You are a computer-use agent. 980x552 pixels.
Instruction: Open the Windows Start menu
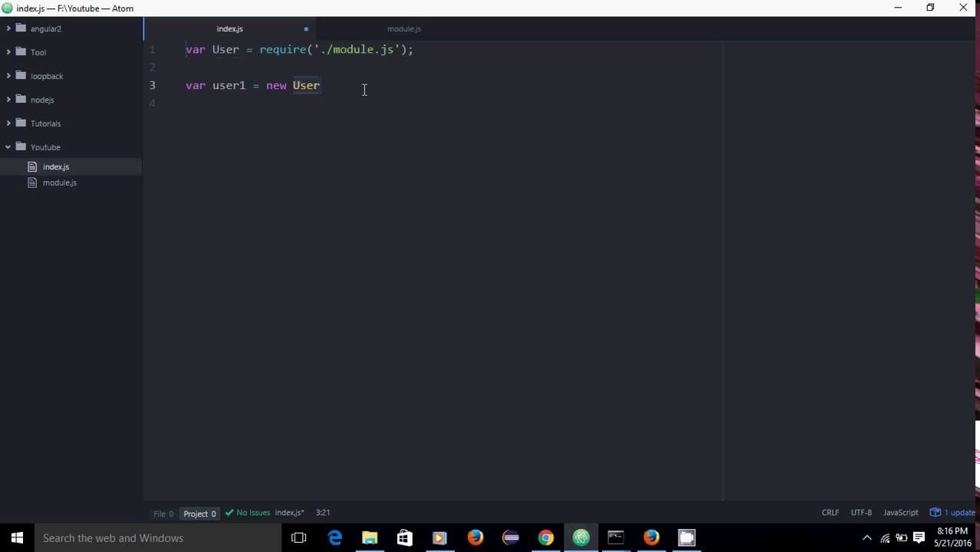(17, 538)
